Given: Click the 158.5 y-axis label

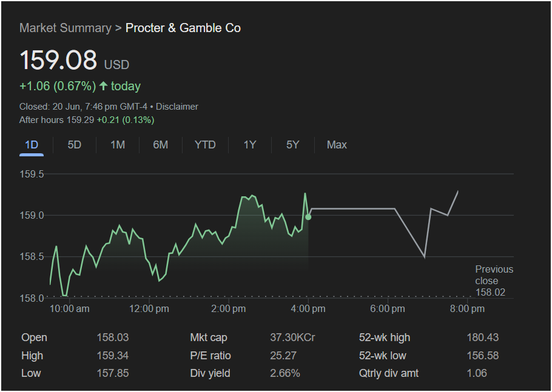Looking at the screenshot, I should point(32,257).
